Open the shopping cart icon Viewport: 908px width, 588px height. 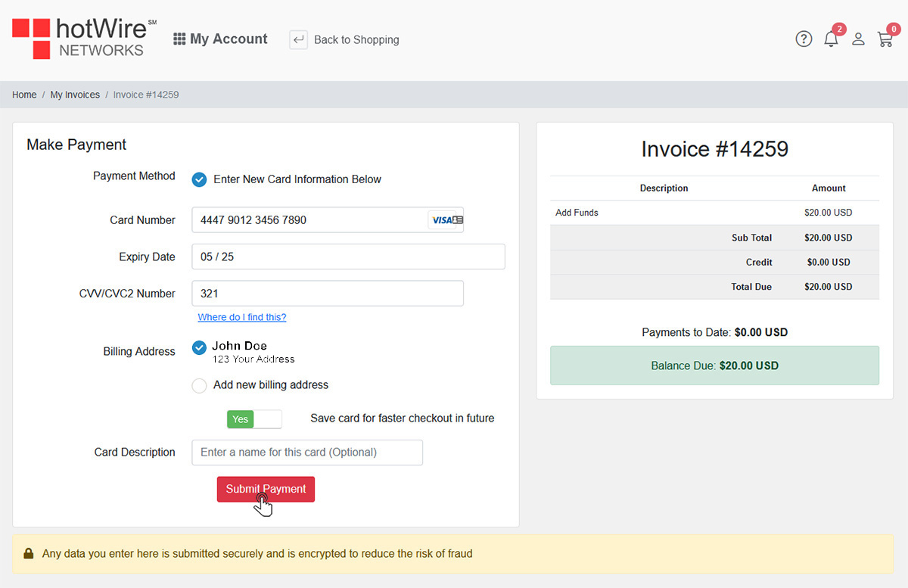pos(885,39)
